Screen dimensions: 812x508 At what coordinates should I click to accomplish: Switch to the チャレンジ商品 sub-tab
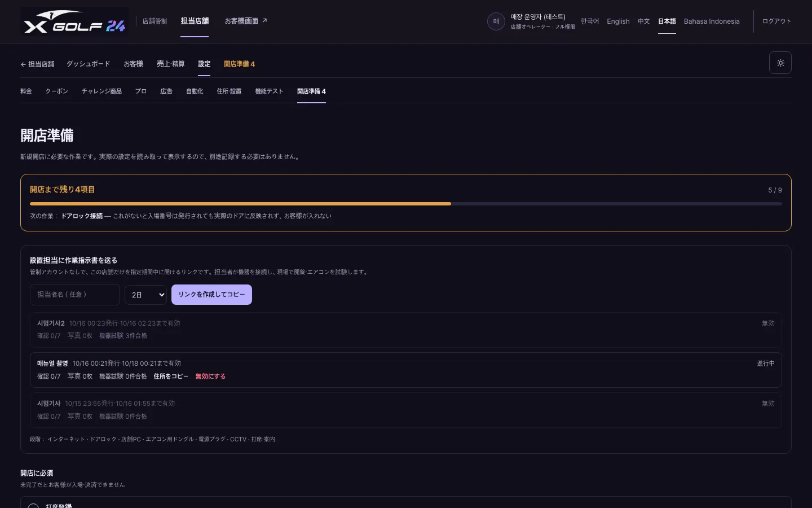101,91
